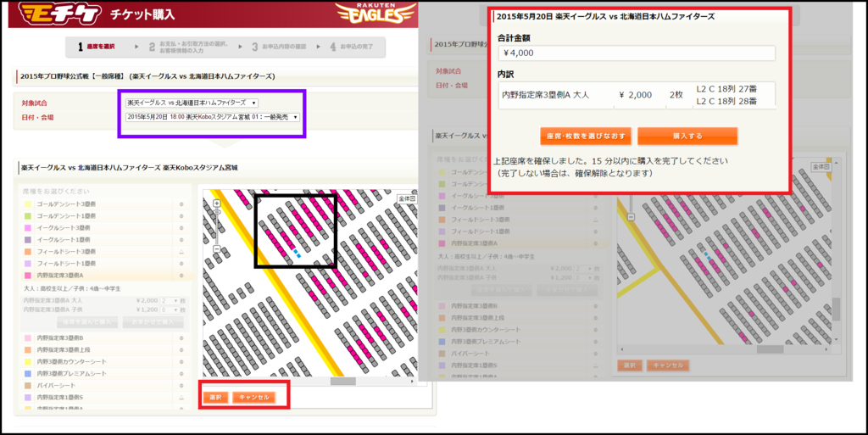The width and height of the screenshot is (868, 435).
Task: Click yellow swatch of 内野3塁側カウンターシート, undimmed page
Action: pos(28,361)
